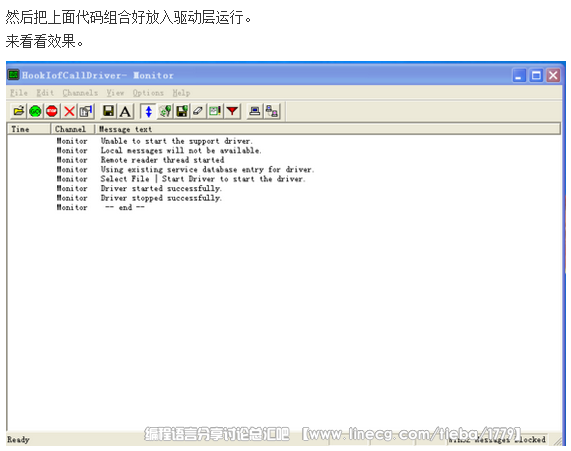The width and height of the screenshot is (571, 451).
Task: Click the floppy disk save icon
Action: tap(109, 111)
